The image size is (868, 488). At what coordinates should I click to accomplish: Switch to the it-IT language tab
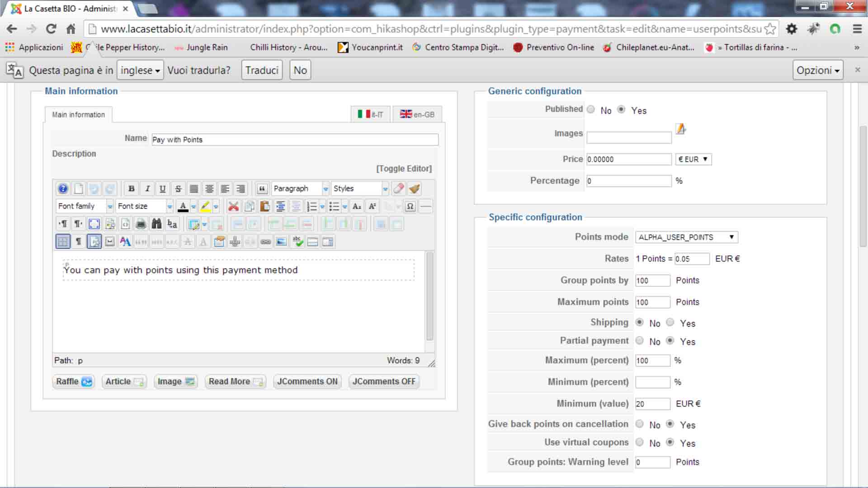point(370,114)
